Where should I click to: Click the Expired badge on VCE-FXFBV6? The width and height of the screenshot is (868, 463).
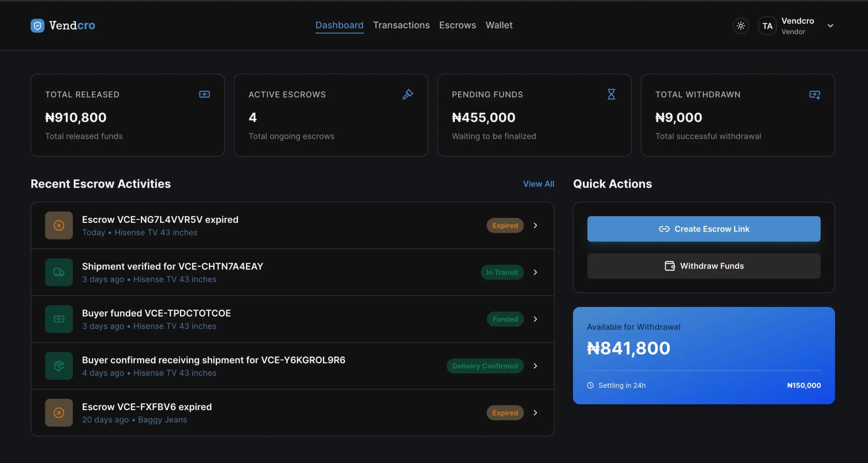tap(505, 413)
